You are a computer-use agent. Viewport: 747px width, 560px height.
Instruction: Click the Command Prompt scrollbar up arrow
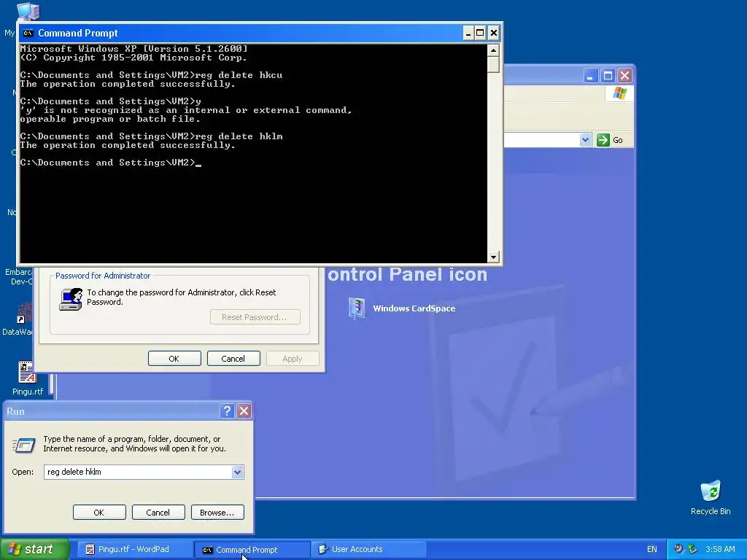494,50
